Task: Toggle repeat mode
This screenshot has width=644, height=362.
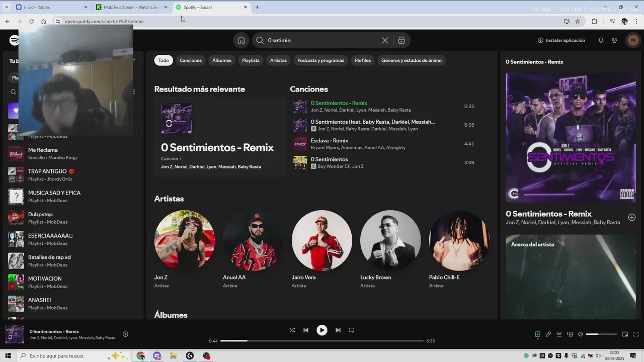Action: pos(352,330)
